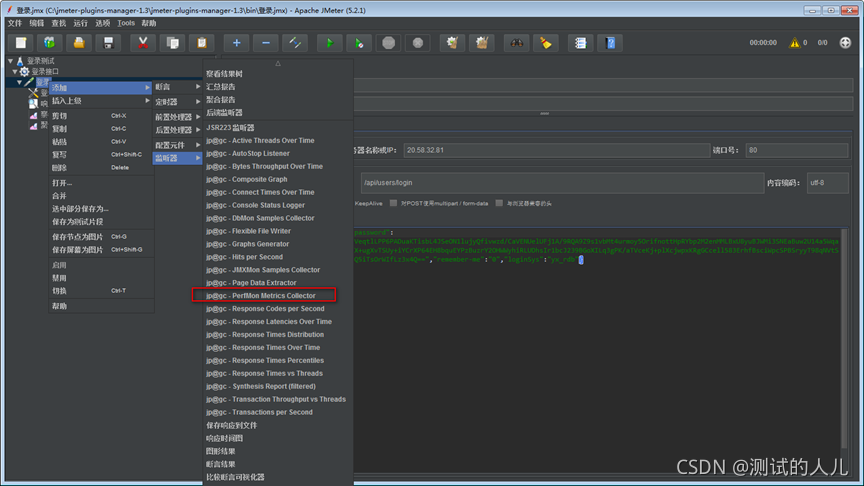The image size is (864, 486).
Task: Click the warning triangle log indicator
Action: click(x=794, y=42)
